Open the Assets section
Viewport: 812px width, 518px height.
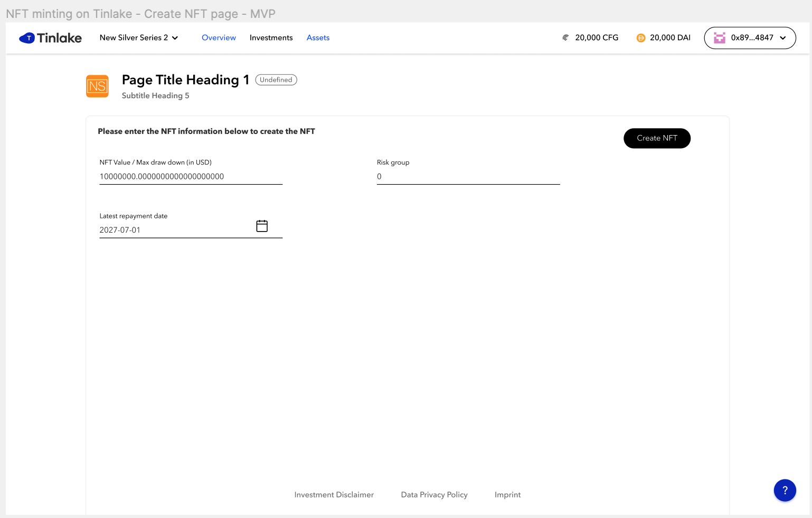click(x=318, y=37)
